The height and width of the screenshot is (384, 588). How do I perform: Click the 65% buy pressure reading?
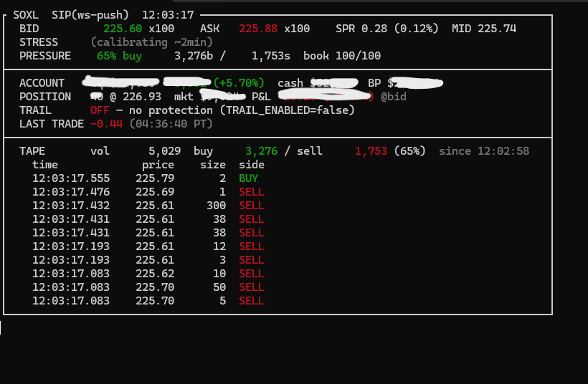tap(119, 56)
